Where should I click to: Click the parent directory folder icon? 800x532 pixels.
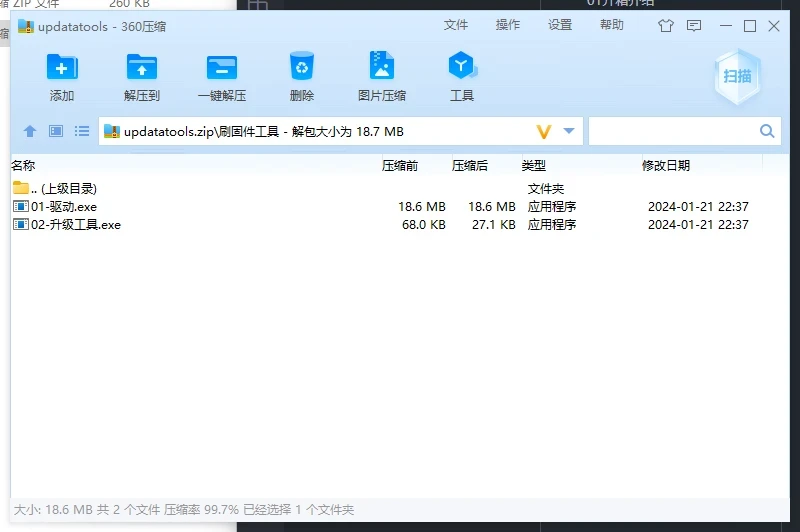tap(20, 188)
